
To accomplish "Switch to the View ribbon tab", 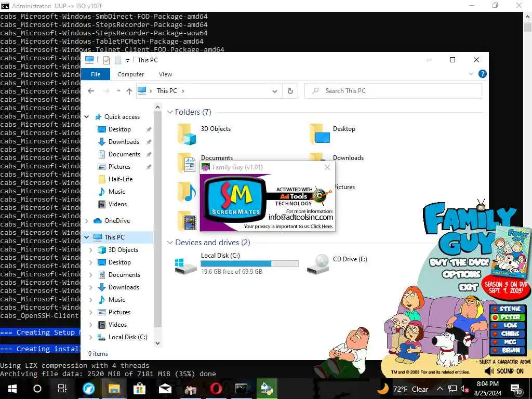I will coord(165,74).
